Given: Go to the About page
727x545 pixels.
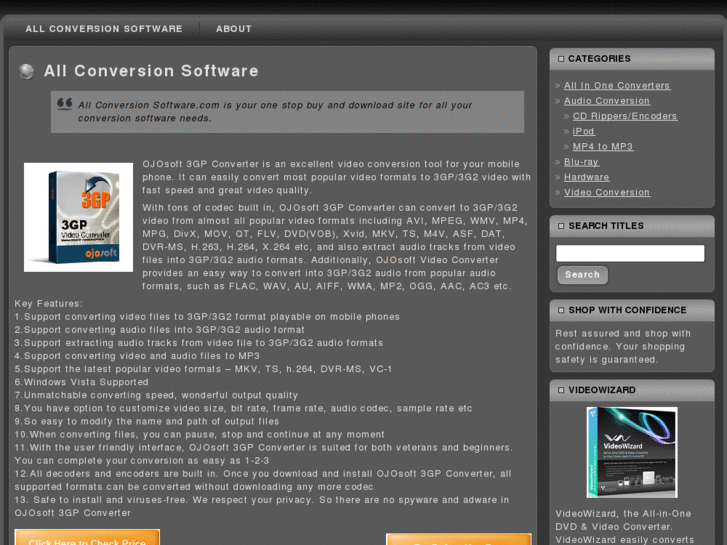Looking at the screenshot, I should 234,29.
